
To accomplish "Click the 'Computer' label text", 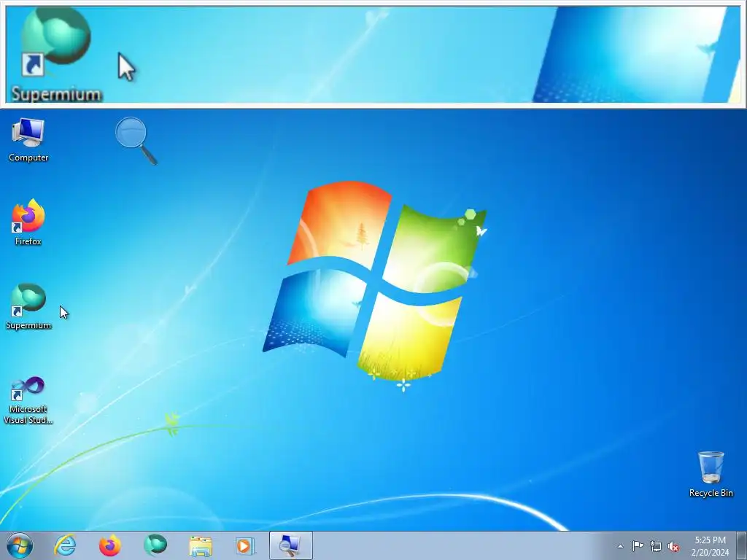I will pos(28,157).
